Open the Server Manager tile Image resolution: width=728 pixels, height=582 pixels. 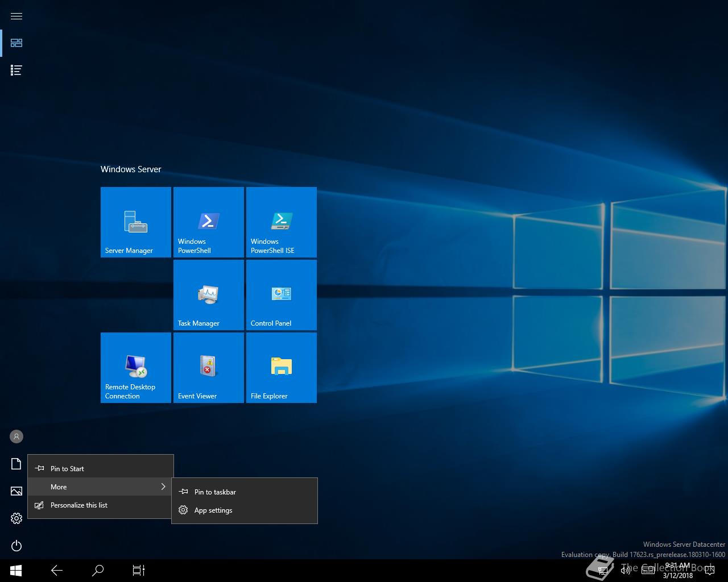(x=136, y=222)
